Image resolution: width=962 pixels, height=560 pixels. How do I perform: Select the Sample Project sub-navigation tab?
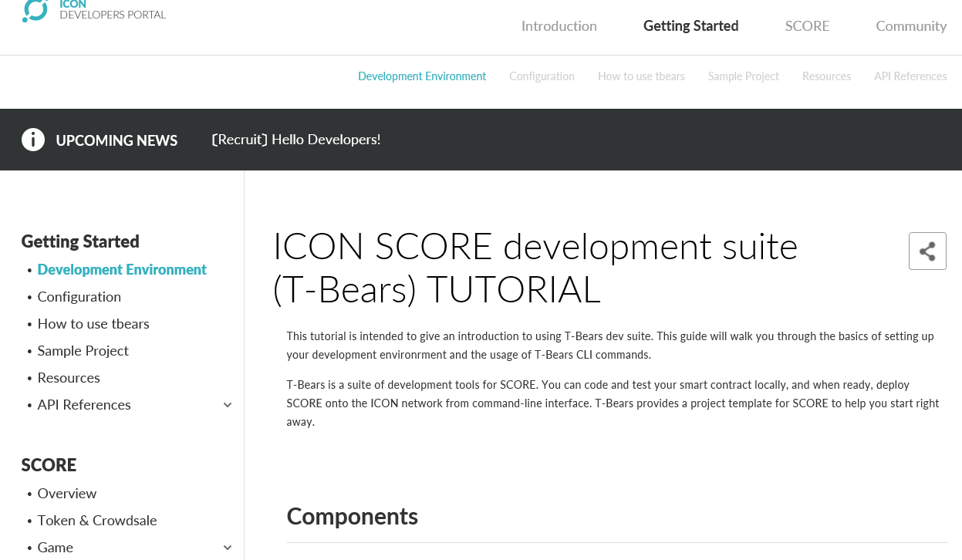coord(744,76)
